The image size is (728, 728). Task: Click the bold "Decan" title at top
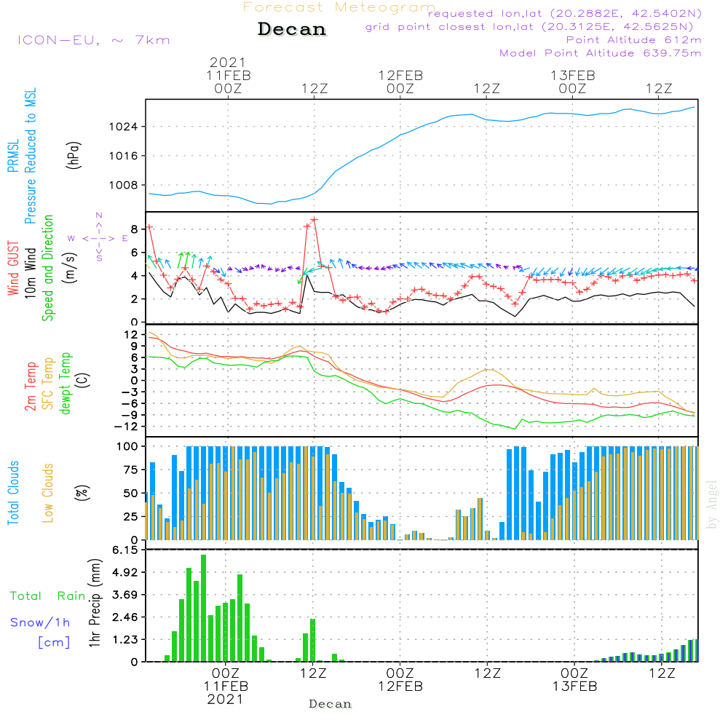point(292,29)
